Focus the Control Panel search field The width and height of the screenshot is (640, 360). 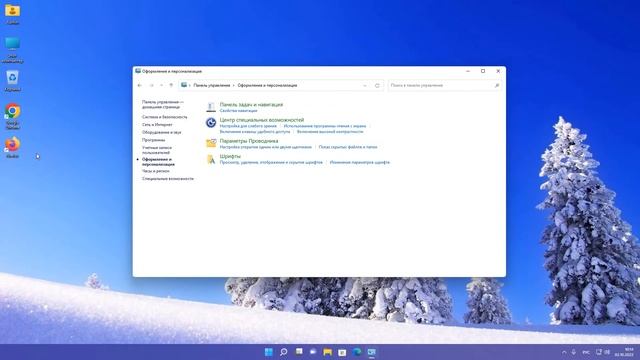(x=444, y=85)
